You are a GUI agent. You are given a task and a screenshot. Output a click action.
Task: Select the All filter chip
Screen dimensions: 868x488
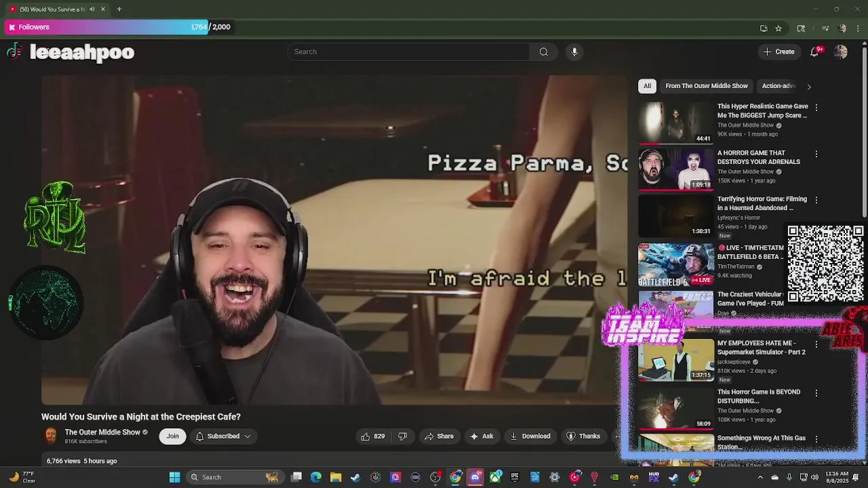coord(647,86)
